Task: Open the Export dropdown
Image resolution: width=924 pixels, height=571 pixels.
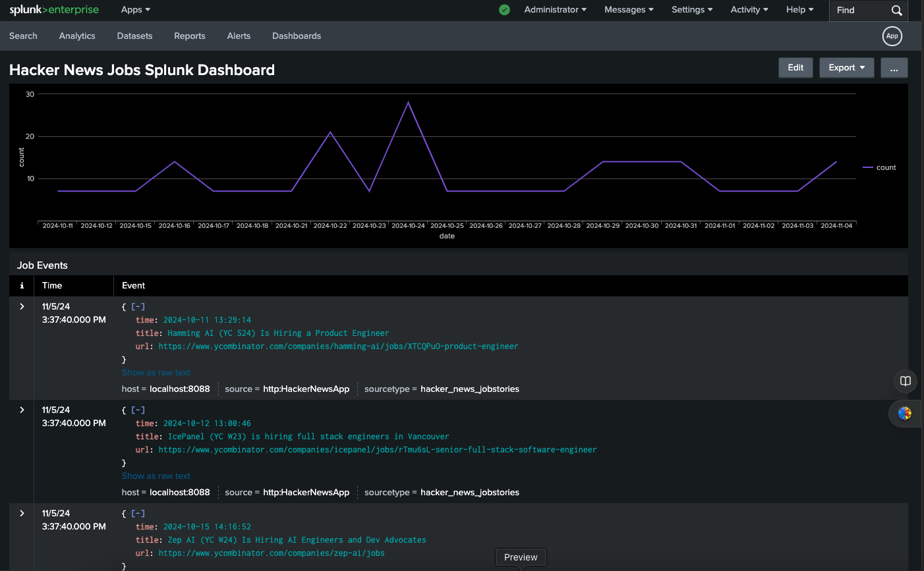Action: pos(846,68)
